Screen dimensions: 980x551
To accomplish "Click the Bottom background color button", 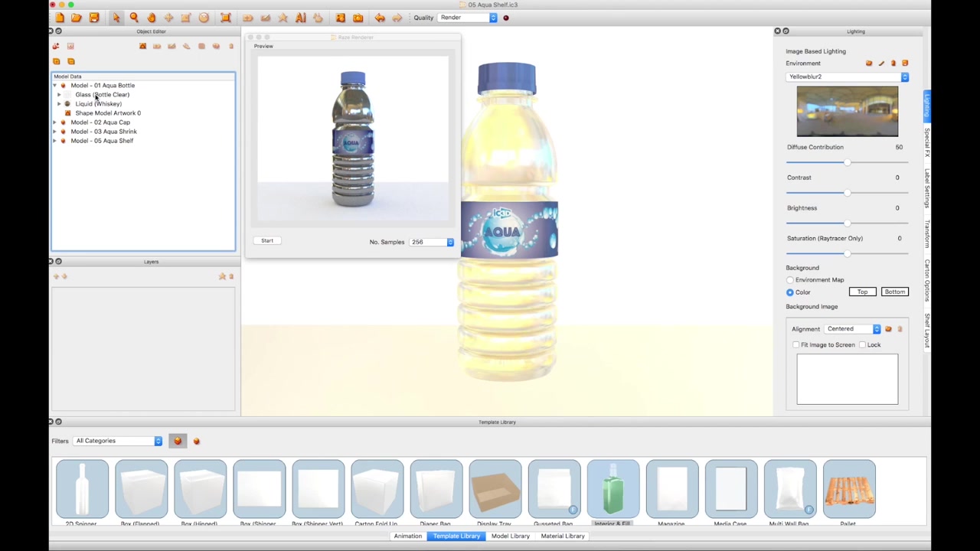I will [894, 292].
